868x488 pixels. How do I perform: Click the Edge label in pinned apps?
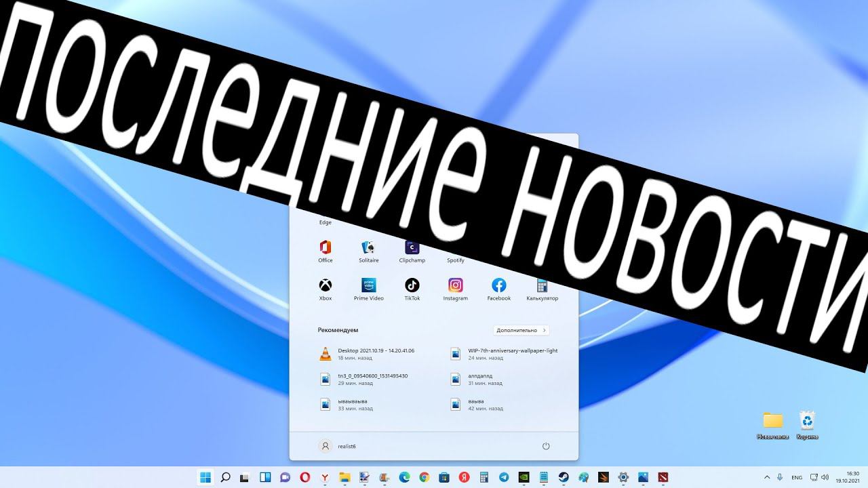[325, 222]
